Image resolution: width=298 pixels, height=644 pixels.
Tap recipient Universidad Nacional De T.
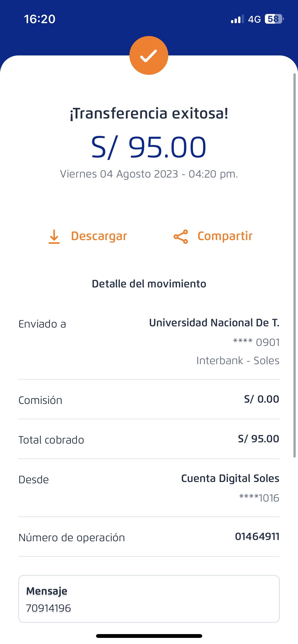214,323
